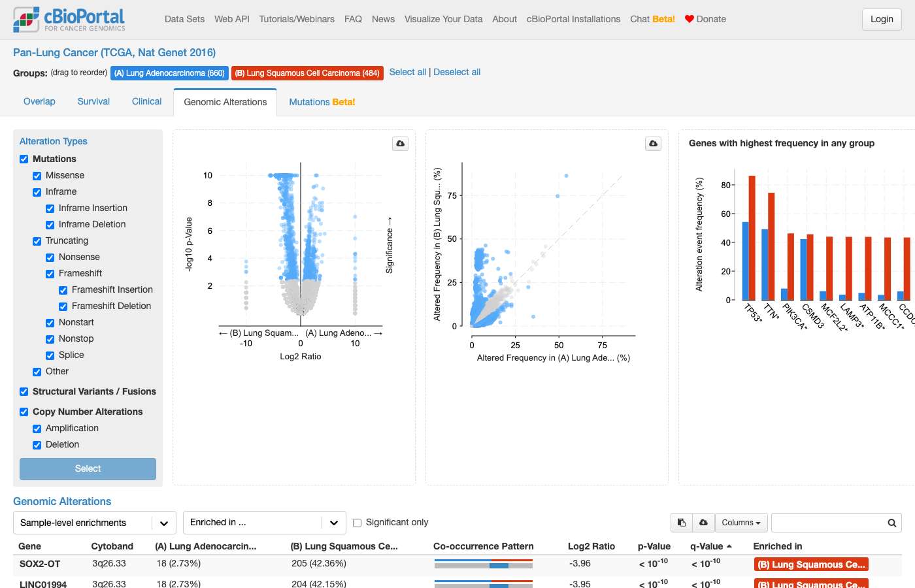Download the volcano plot
The width and height of the screenshot is (915, 588).
(x=401, y=144)
